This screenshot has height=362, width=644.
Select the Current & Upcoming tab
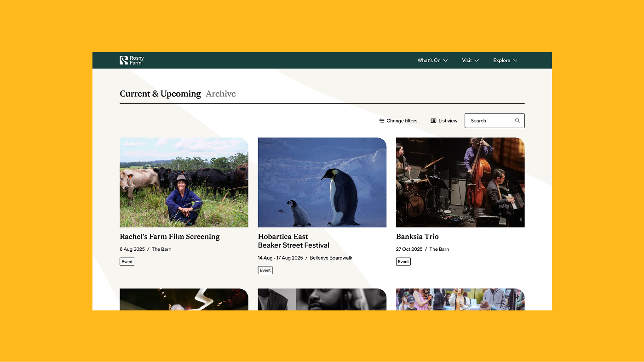click(x=160, y=94)
